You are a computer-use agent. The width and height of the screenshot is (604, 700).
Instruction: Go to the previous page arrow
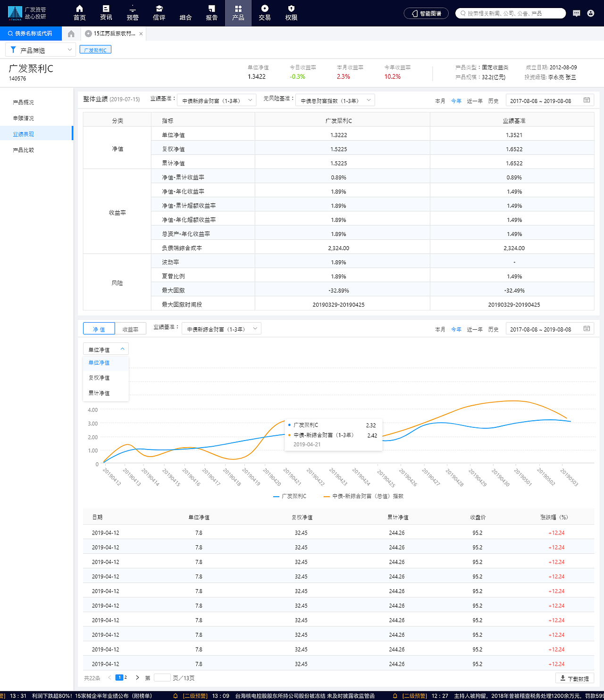[109, 678]
